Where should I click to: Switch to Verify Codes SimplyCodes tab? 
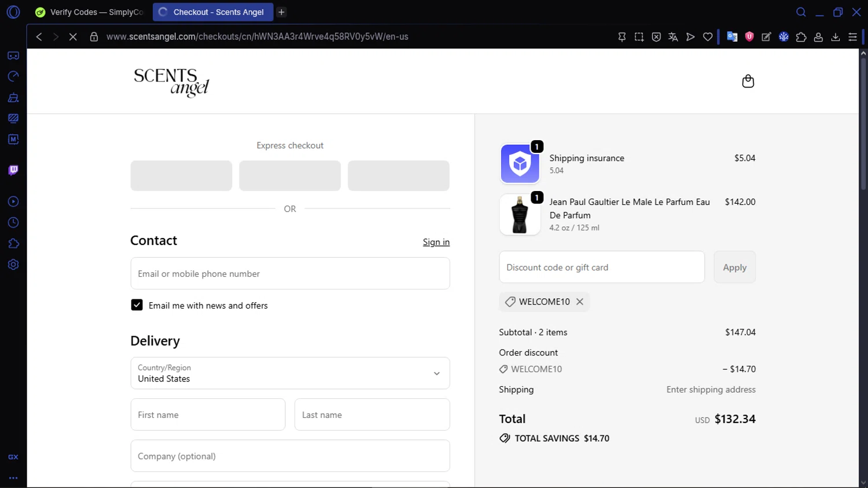click(x=89, y=12)
